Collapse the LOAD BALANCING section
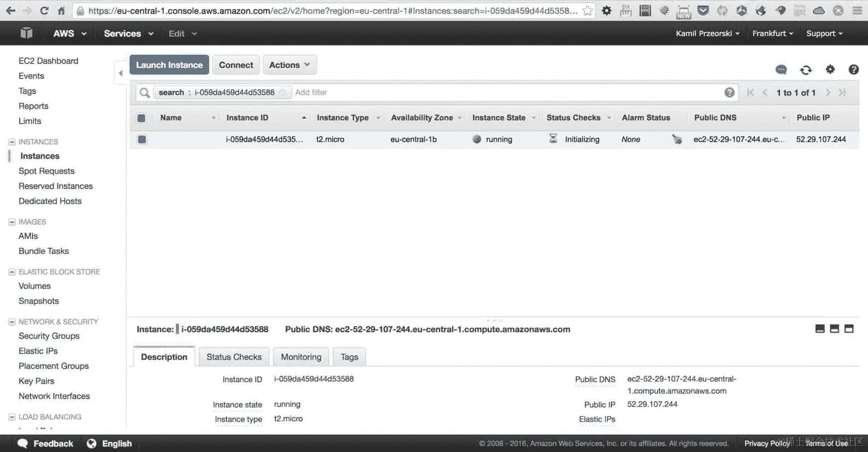The height and width of the screenshot is (452, 868). (x=11, y=417)
